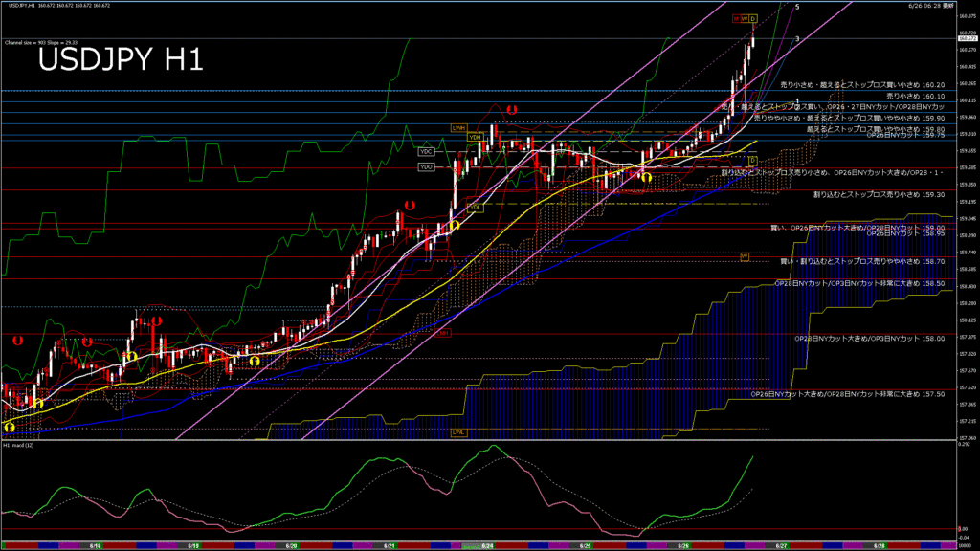Viewport: 980px width, 551px height.
Task: Click the 6/27 date on time axis
Action: pyautogui.click(x=781, y=546)
